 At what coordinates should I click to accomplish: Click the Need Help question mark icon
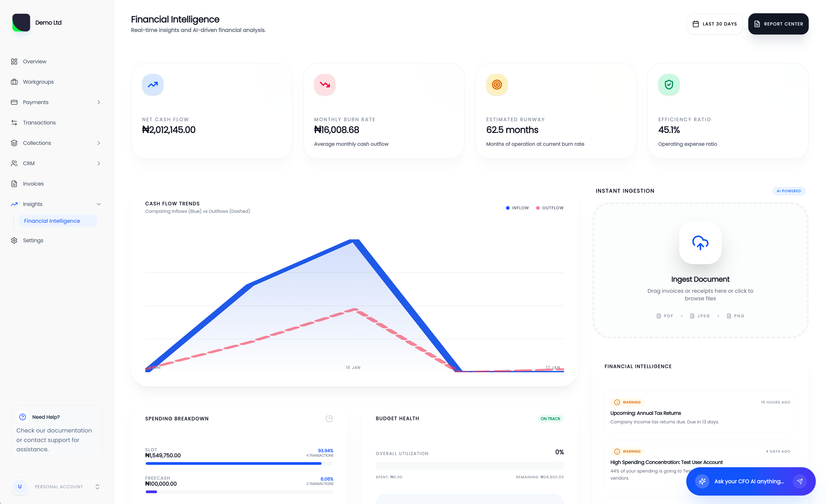click(x=22, y=417)
